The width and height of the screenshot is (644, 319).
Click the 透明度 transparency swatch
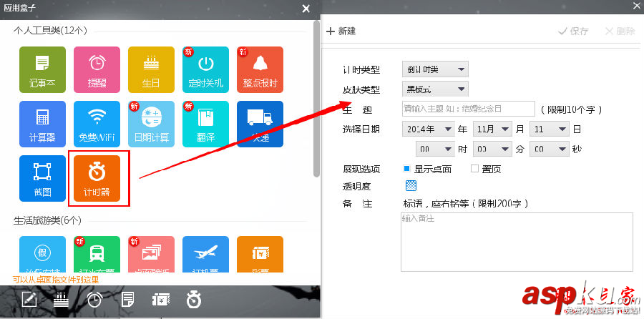(x=411, y=185)
